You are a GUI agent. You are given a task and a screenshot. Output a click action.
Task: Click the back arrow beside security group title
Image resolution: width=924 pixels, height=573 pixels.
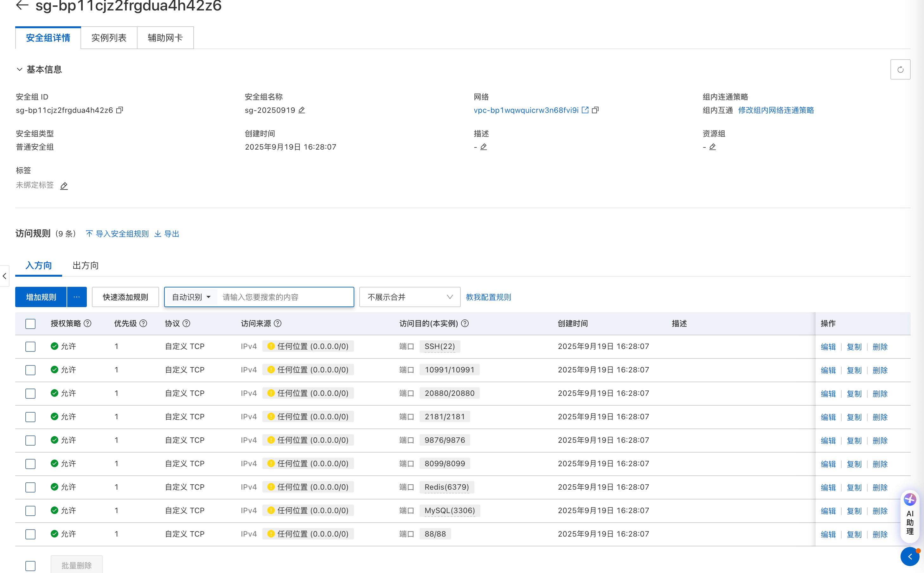click(22, 5)
